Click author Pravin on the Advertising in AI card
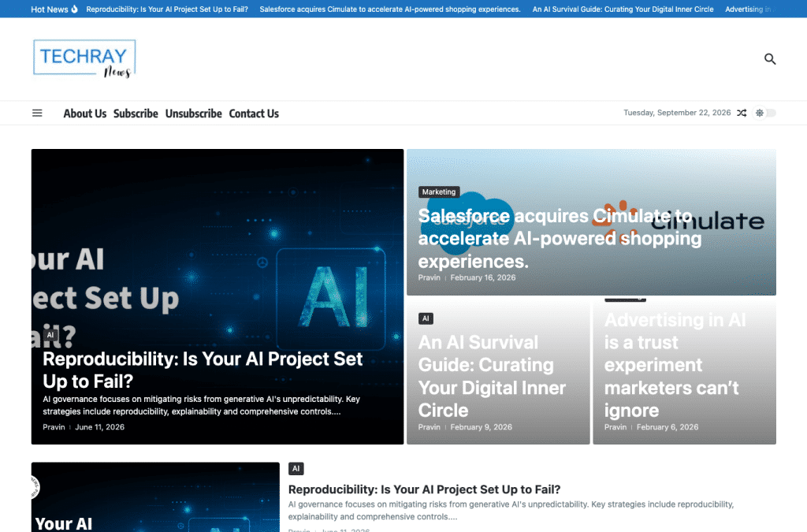Image resolution: width=807 pixels, height=532 pixels. click(x=615, y=427)
